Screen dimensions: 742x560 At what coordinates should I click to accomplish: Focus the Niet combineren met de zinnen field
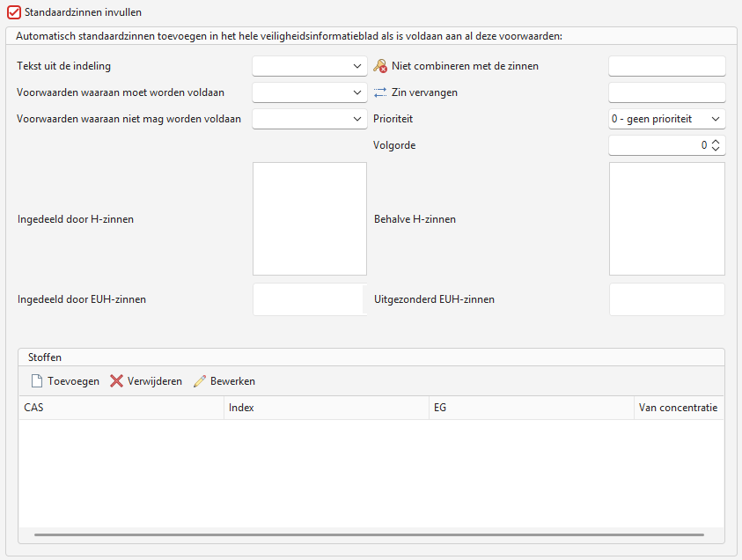point(667,66)
